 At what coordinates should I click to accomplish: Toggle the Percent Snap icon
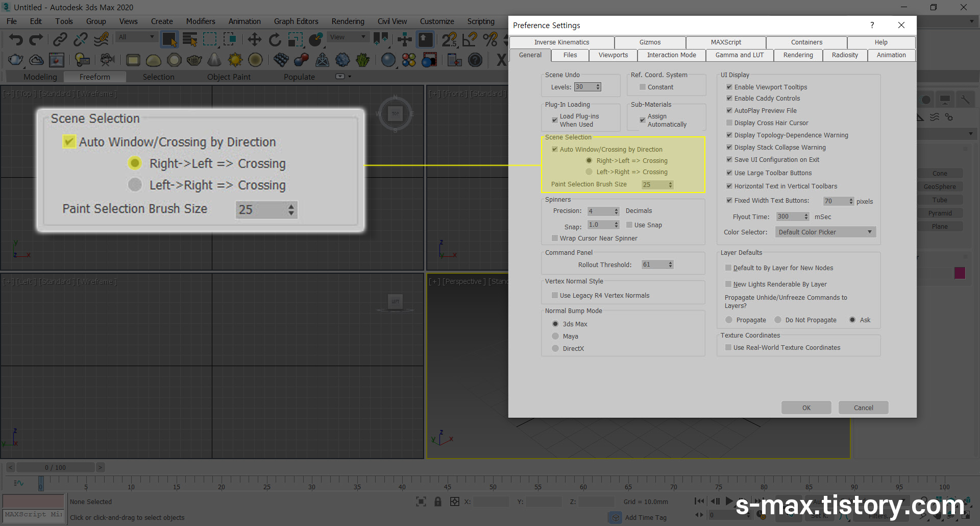tap(490, 39)
